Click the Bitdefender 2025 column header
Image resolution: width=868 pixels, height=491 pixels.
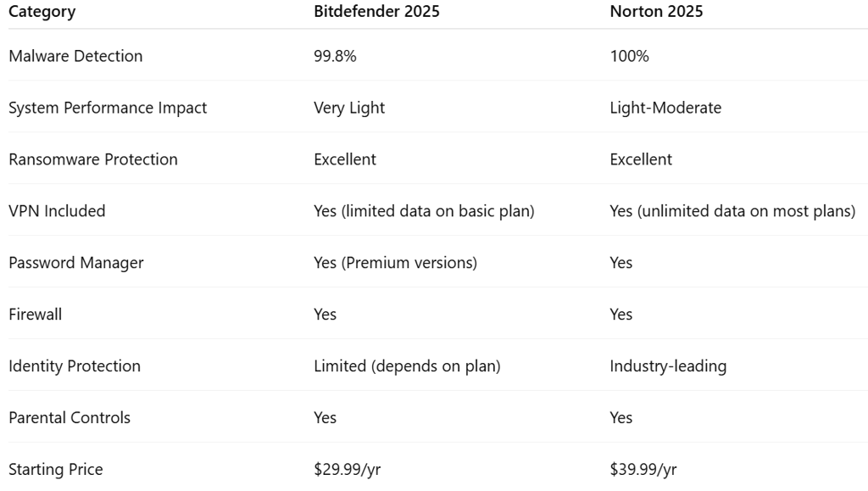(x=376, y=12)
